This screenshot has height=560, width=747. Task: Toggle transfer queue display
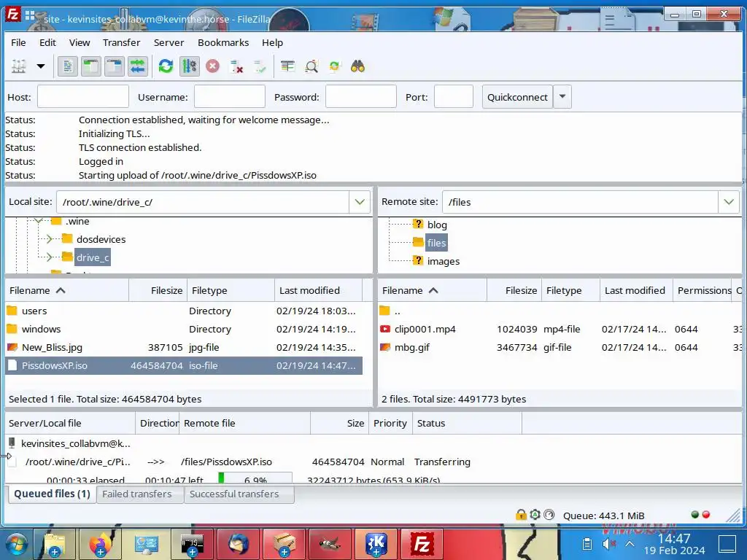pos(138,66)
